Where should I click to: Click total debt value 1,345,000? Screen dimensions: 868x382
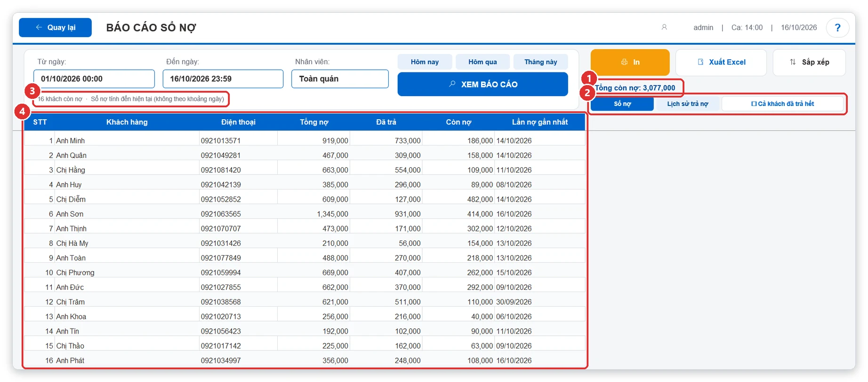[333, 214]
